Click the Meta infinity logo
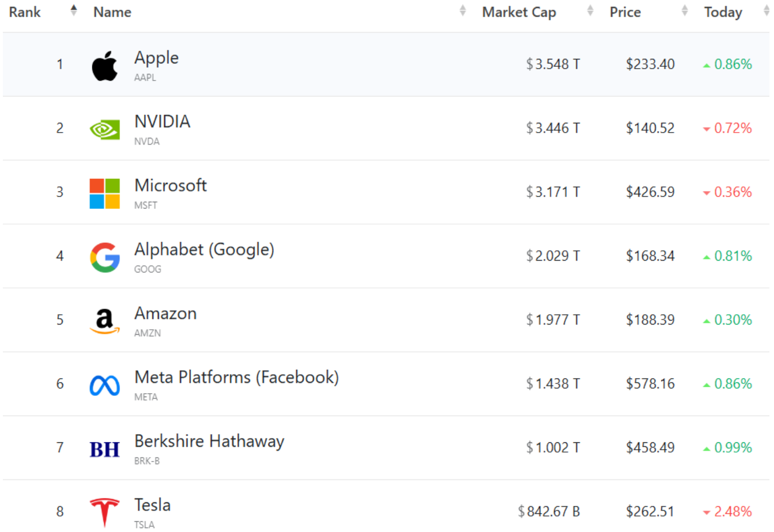This screenshot has height=532, width=774. [x=105, y=386]
